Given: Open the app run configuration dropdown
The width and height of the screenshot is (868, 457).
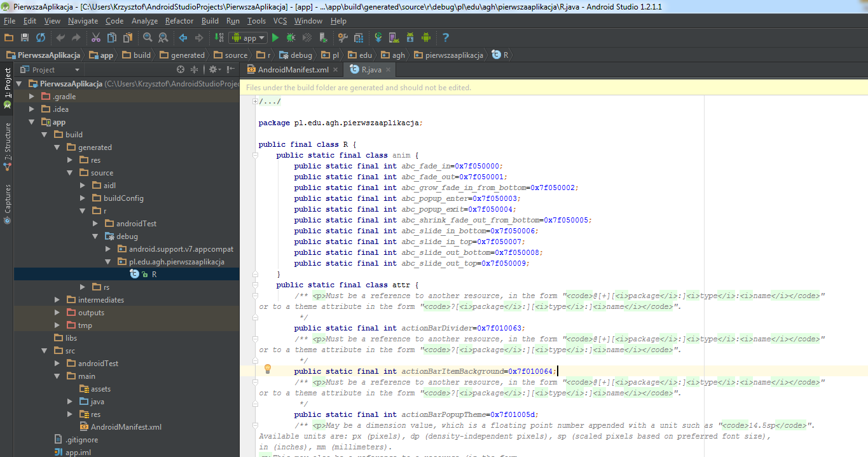Looking at the screenshot, I should tap(249, 38).
